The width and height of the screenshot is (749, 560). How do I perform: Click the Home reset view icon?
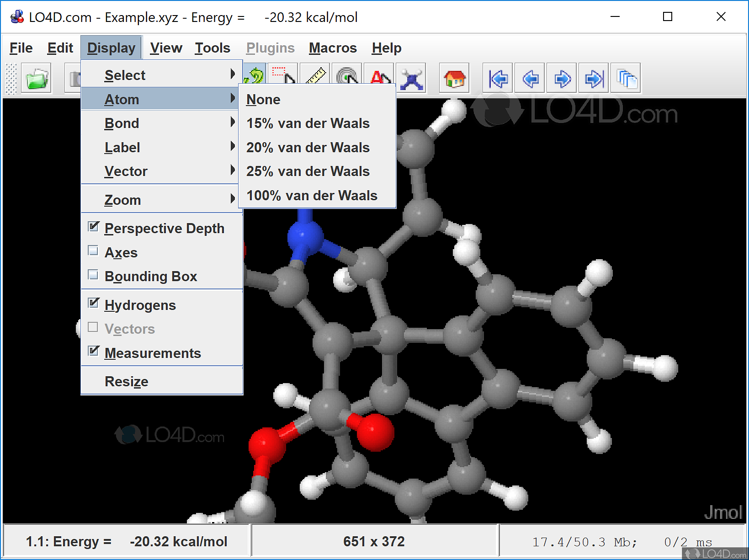coord(454,79)
